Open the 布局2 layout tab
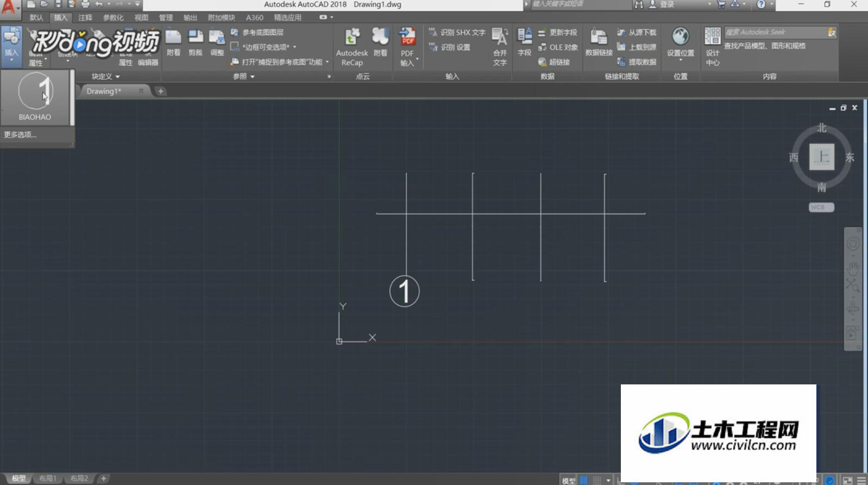This screenshot has height=485, width=868. coord(79,478)
